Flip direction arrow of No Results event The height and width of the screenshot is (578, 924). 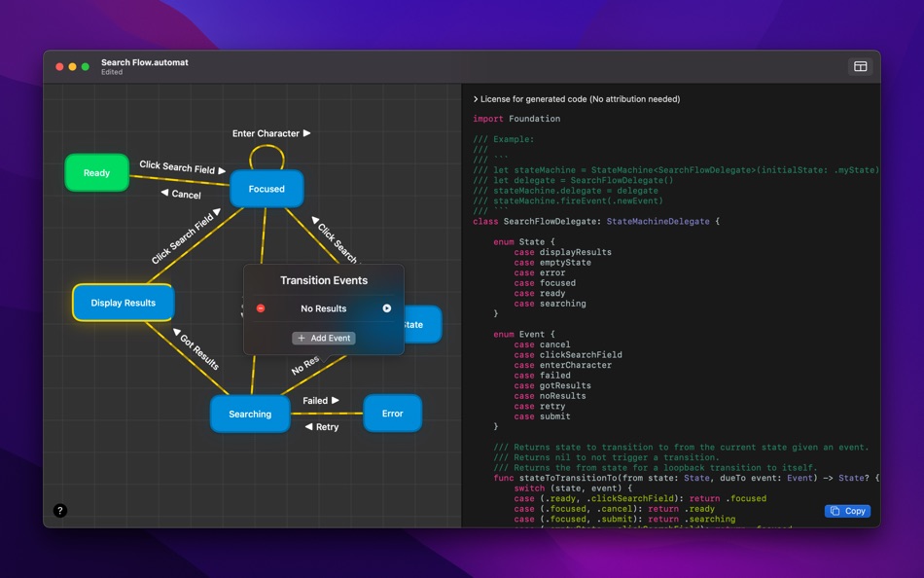click(x=386, y=308)
